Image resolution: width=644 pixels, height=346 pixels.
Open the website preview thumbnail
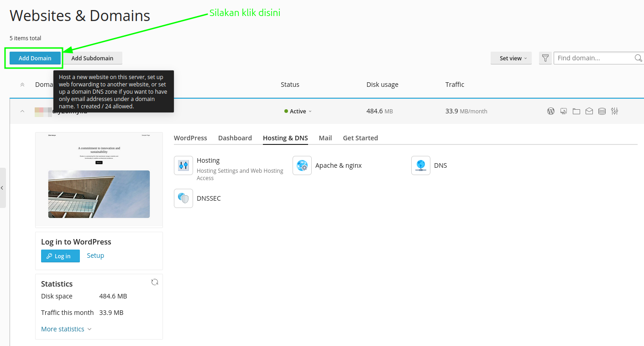pos(99,180)
